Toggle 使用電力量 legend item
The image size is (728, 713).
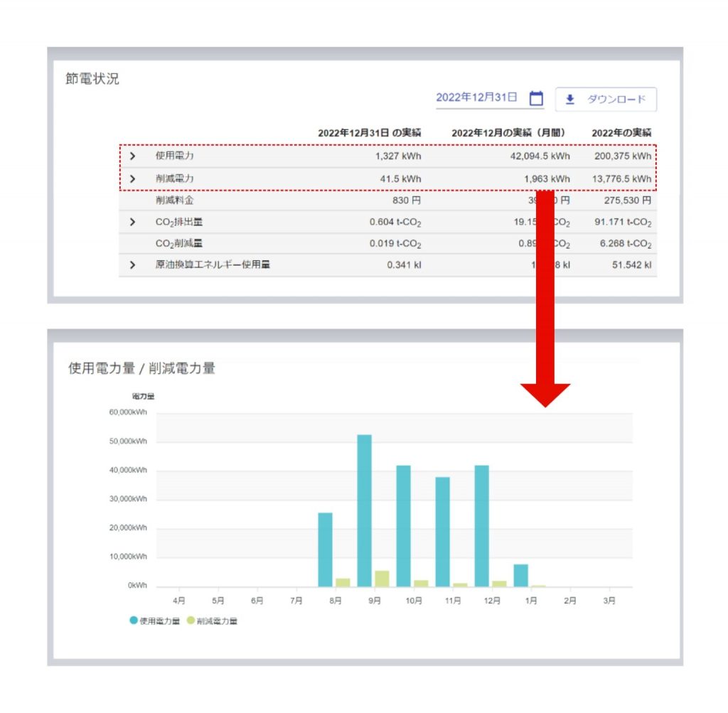click(x=154, y=621)
